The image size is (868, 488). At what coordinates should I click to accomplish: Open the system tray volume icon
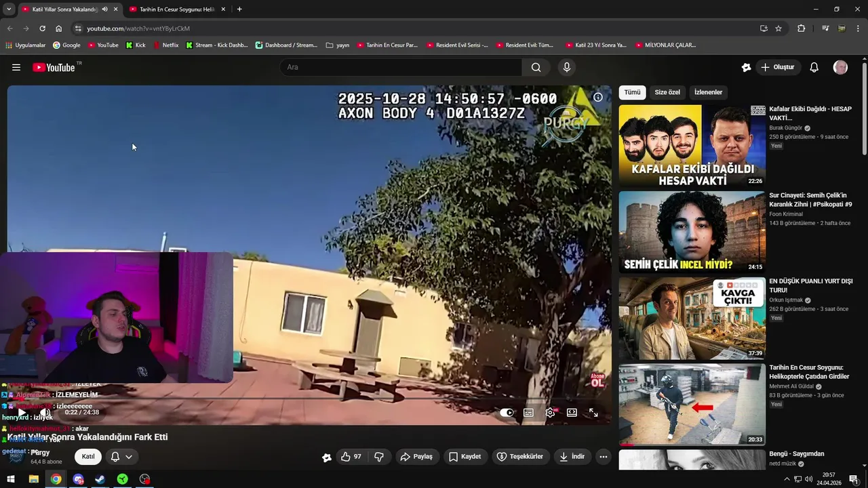808,479
